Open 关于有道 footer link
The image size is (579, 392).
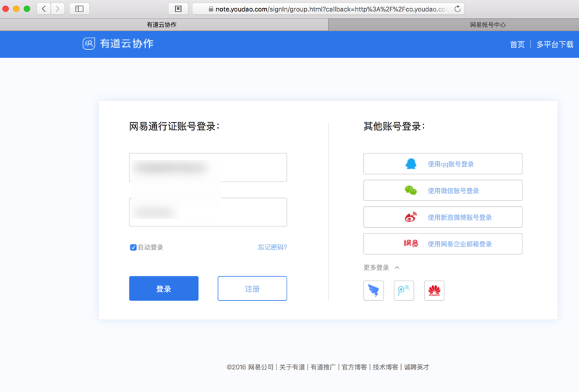click(292, 367)
